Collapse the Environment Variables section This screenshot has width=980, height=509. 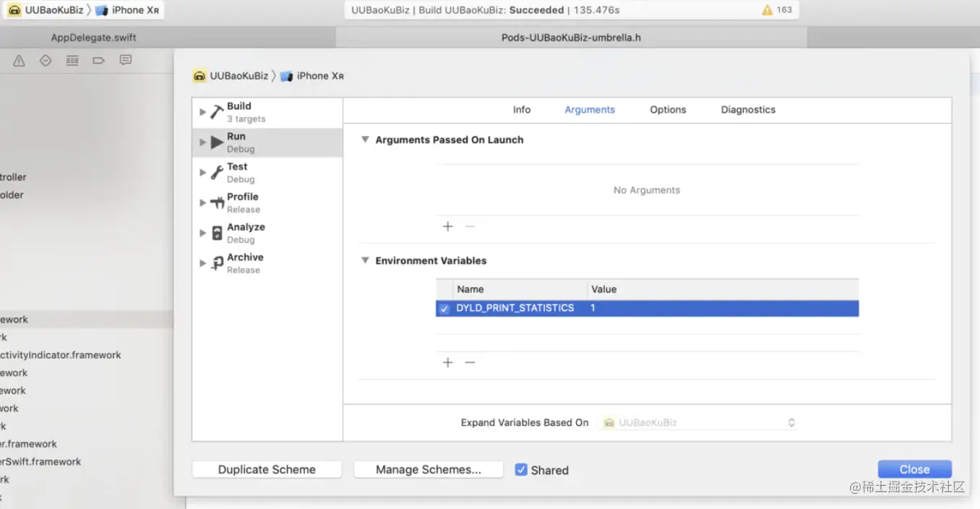(365, 260)
